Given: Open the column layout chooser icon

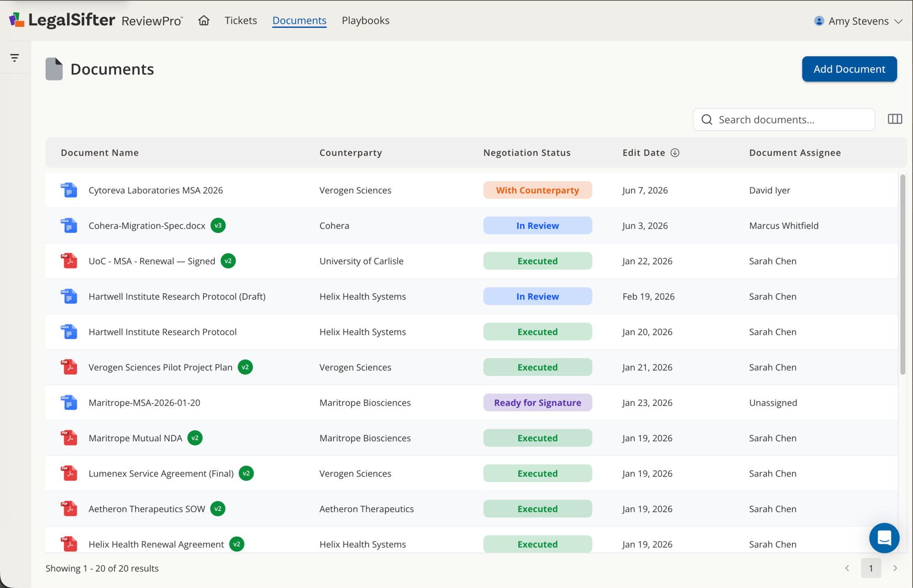Looking at the screenshot, I should 895,119.
